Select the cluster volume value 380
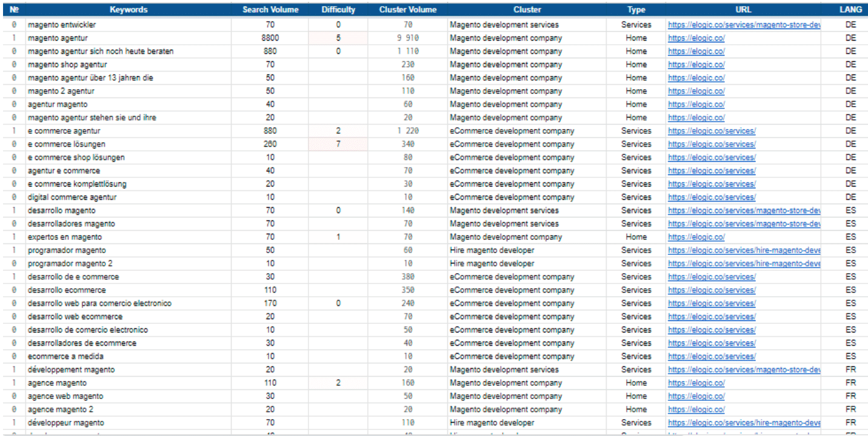This screenshot has width=868, height=436. pos(408,277)
